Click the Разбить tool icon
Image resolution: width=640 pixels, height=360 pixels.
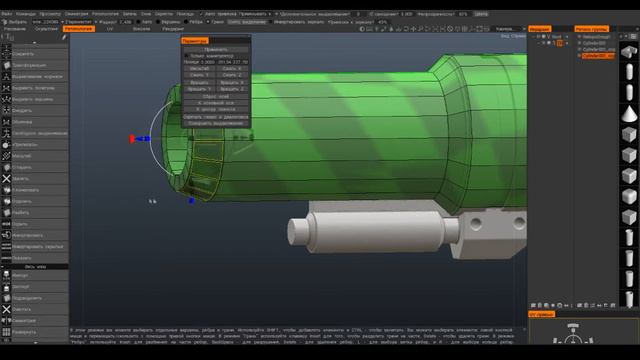point(6,213)
